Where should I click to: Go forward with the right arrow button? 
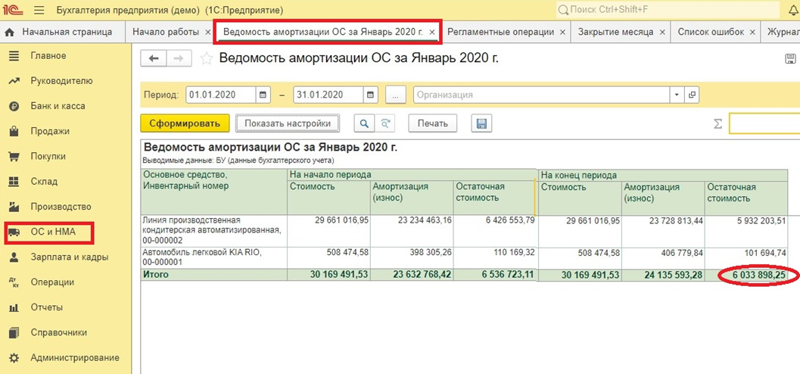click(179, 59)
